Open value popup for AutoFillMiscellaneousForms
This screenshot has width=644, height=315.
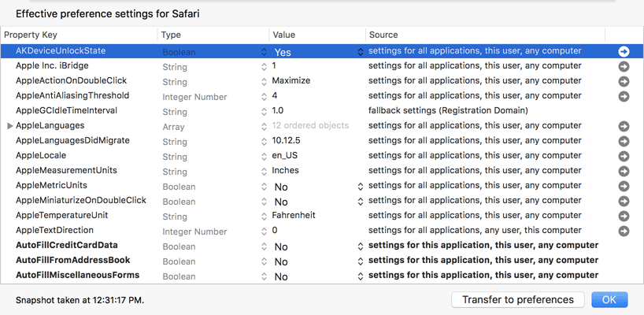(361, 276)
